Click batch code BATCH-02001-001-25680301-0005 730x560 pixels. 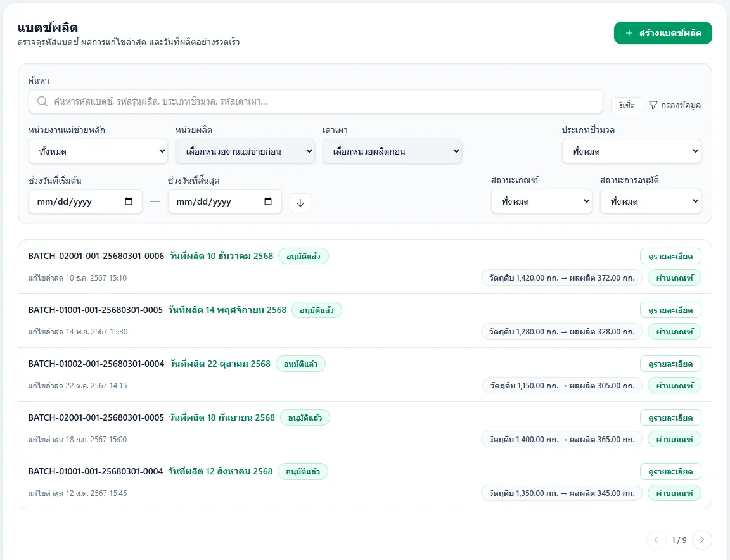[96, 417]
